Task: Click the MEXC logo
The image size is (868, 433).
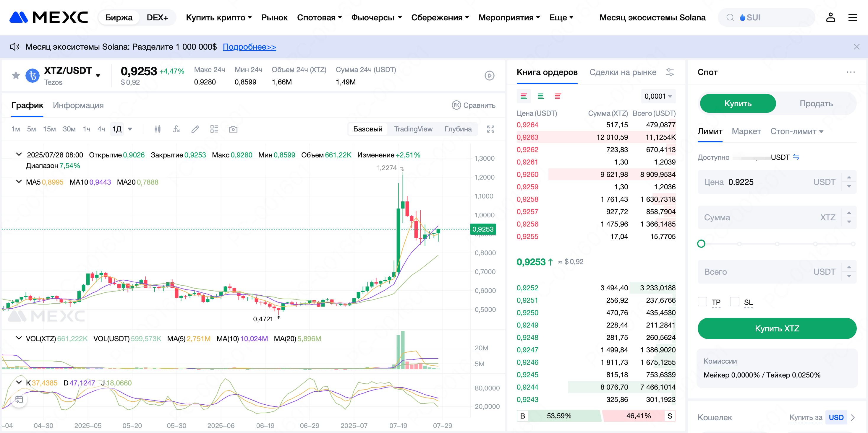Action: (48, 17)
